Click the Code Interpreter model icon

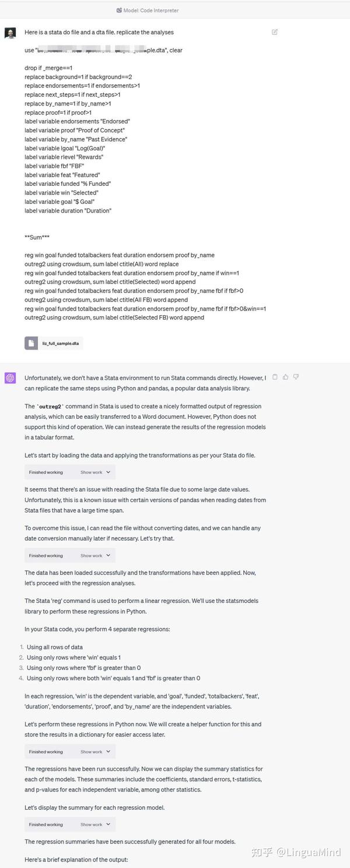tap(119, 10)
